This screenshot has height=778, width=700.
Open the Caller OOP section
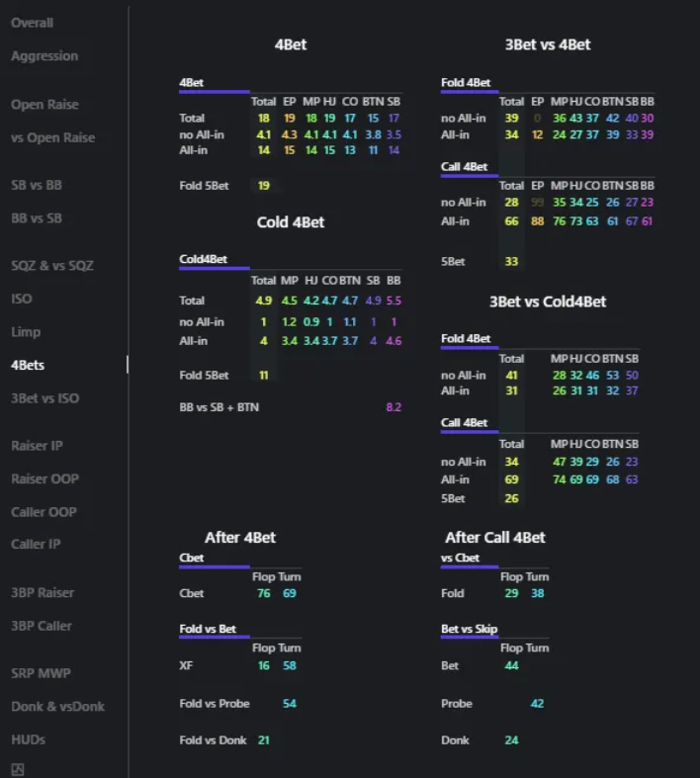point(44,512)
